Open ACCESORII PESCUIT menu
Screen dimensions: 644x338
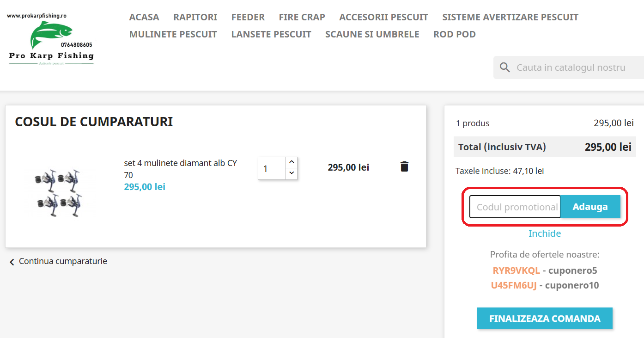[383, 17]
